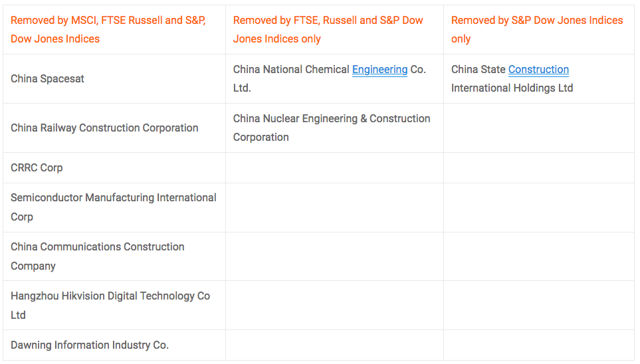Click empty last-column cell in Dawning row
The image size is (640, 364).
(538, 345)
